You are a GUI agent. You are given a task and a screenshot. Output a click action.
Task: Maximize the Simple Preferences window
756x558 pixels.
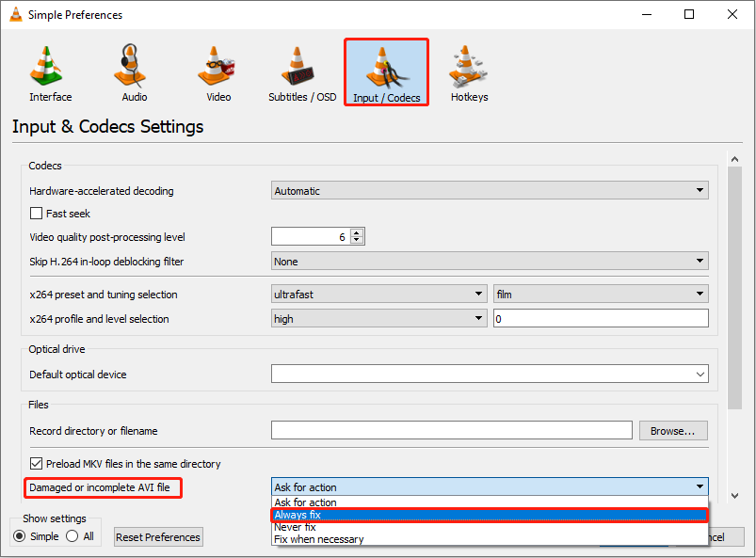[689, 14]
